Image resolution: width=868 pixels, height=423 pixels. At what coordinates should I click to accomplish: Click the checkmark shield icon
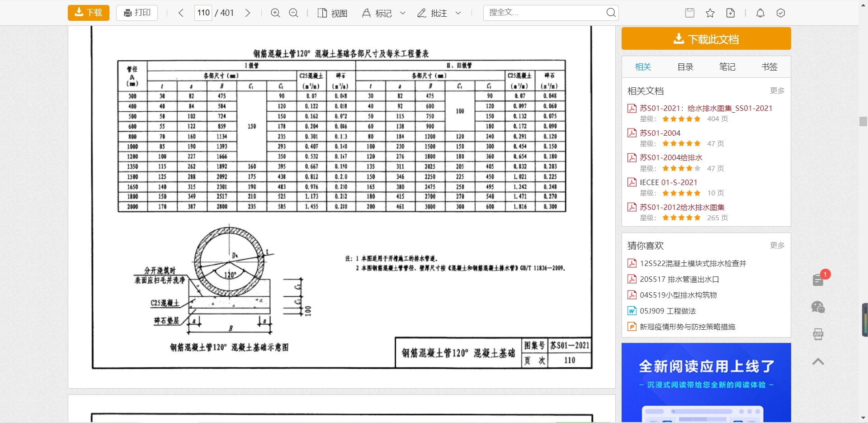tap(781, 13)
